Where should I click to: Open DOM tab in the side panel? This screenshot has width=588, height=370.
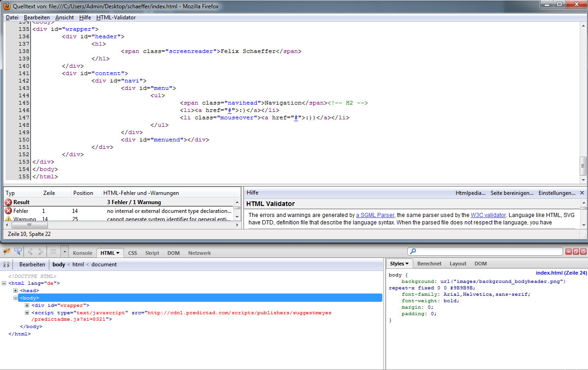[481, 264]
